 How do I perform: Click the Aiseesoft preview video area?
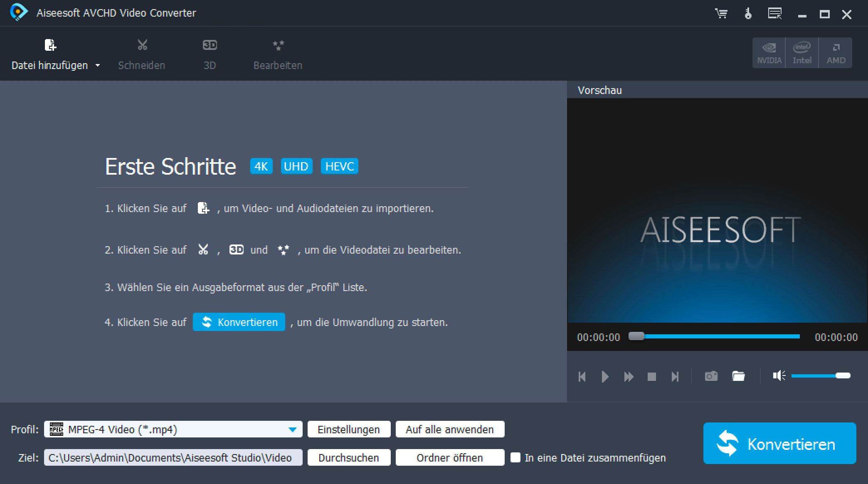pyautogui.click(x=717, y=210)
